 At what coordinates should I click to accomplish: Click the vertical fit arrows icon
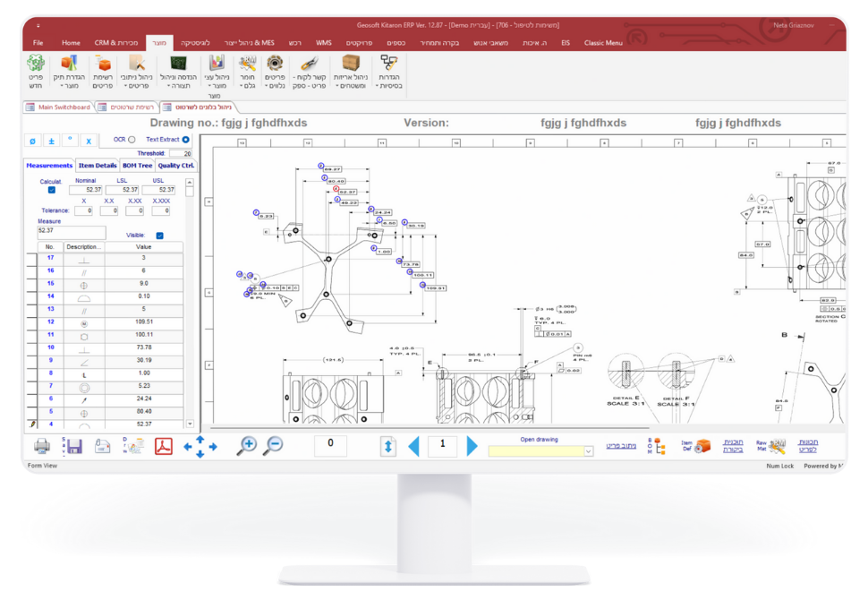388,446
